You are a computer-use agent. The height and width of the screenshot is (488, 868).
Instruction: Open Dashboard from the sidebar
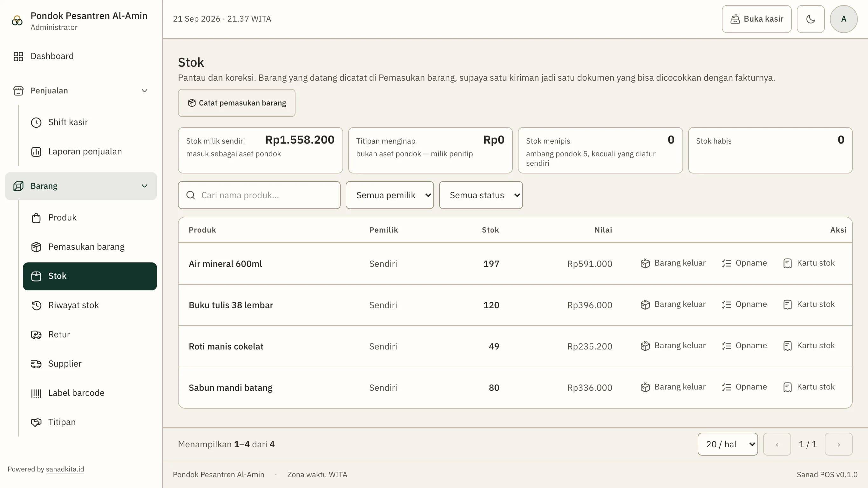coord(81,56)
